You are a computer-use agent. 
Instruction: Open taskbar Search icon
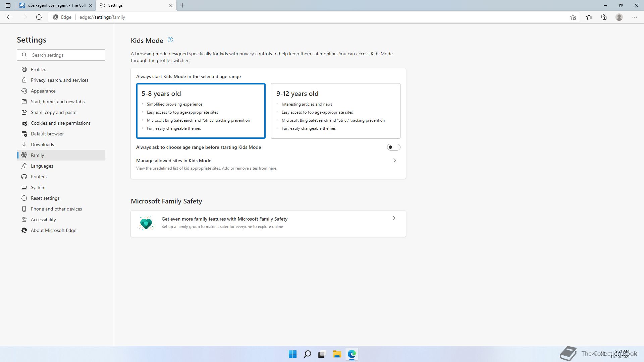coord(307,354)
